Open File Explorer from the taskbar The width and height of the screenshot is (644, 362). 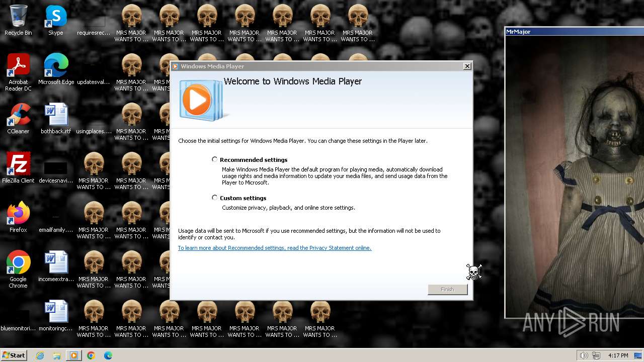(x=57, y=355)
